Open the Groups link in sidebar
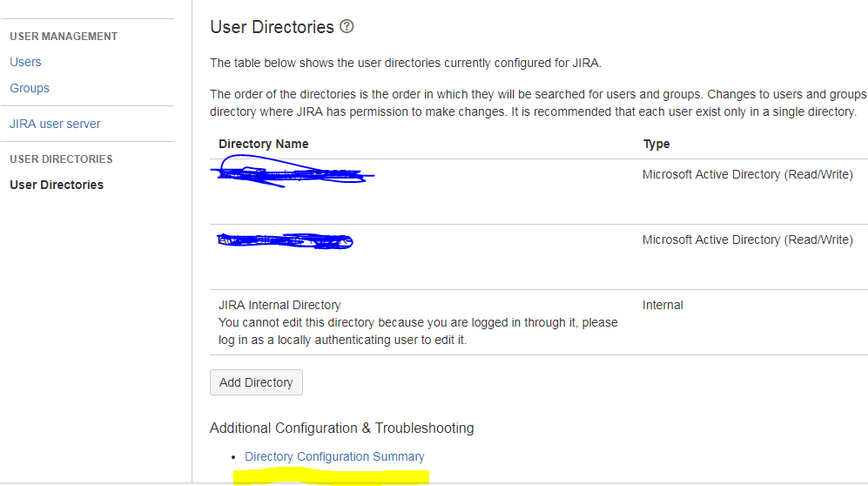The height and width of the screenshot is (486, 868). (x=30, y=88)
